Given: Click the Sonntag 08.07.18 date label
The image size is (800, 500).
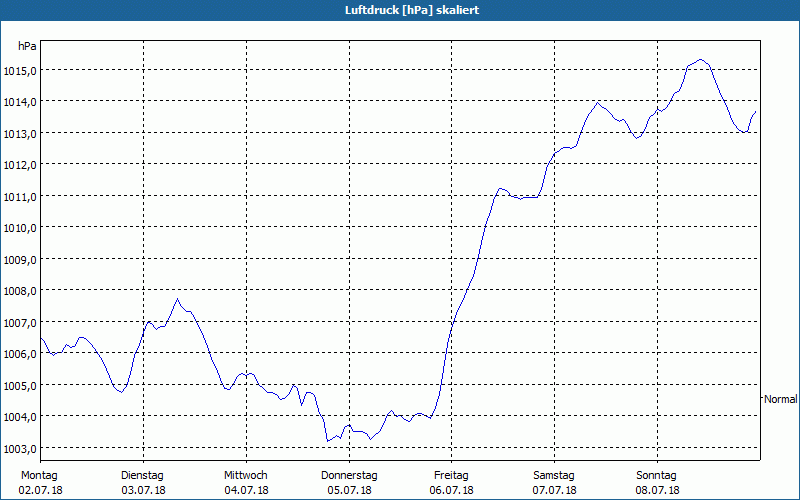Looking at the screenshot, I should (656, 482).
